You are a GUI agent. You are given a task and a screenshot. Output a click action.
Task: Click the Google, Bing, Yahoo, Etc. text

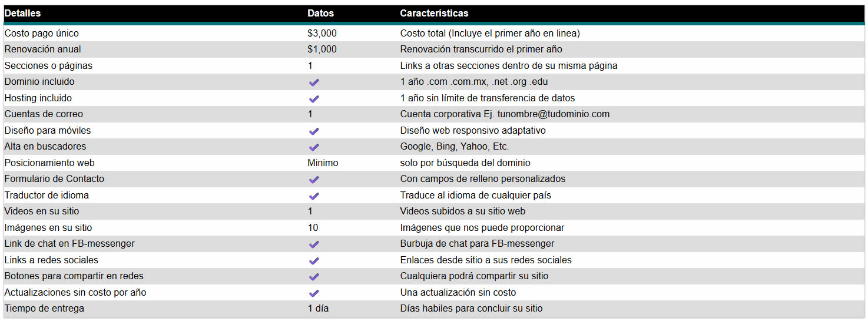[455, 147]
